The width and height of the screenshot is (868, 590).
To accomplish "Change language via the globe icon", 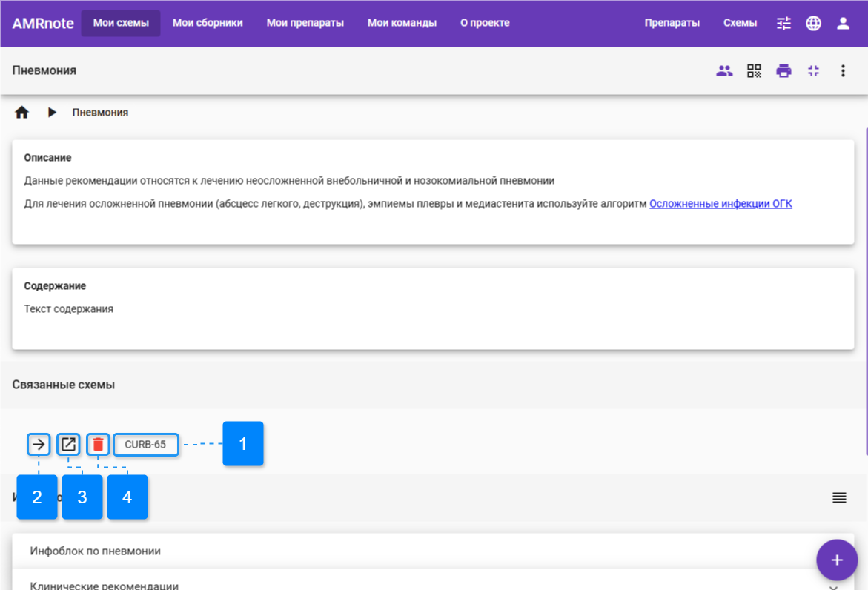I will coord(813,23).
